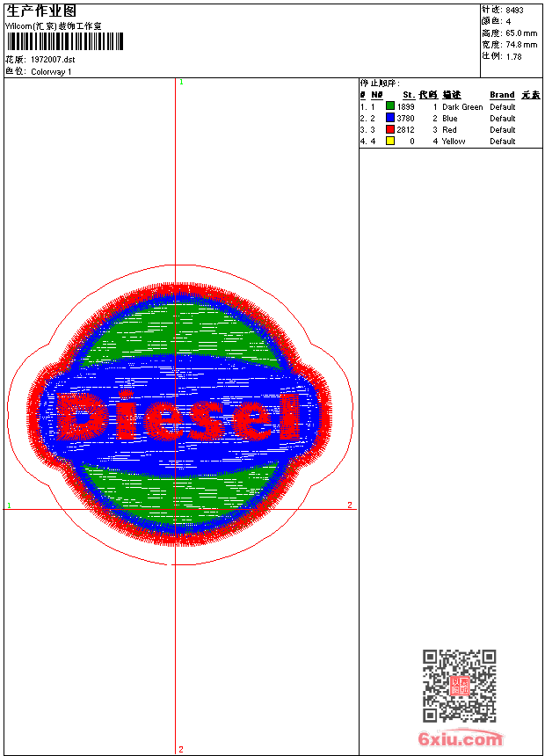Select the title text "生产作业图"
The width and height of the screenshot is (545, 756).
(x=41, y=11)
